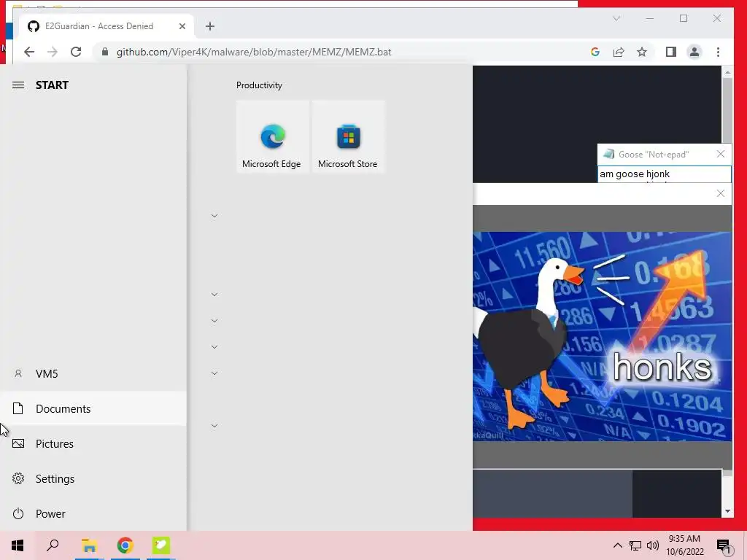
Task: View site info lock icon
Action: pos(105,52)
